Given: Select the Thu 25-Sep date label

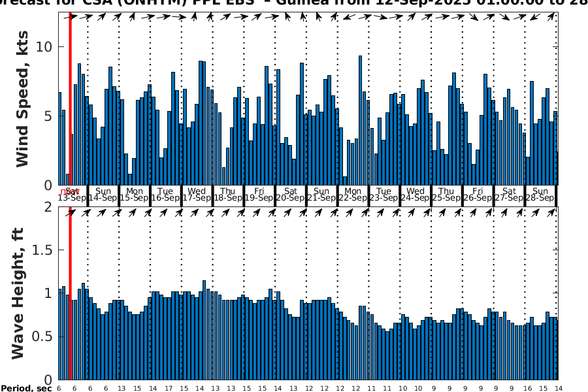Looking at the screenshot, I should pos(446,195).
